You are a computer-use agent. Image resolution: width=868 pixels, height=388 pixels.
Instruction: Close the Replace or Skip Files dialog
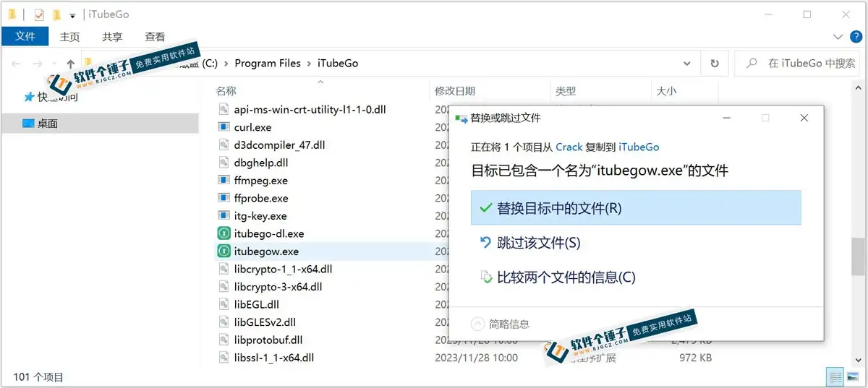(x=804, y=118)
